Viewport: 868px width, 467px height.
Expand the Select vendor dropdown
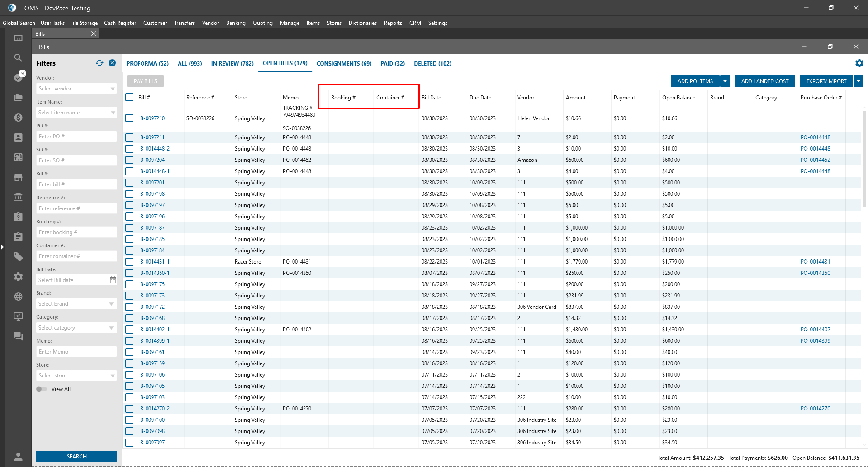(76, 89)
